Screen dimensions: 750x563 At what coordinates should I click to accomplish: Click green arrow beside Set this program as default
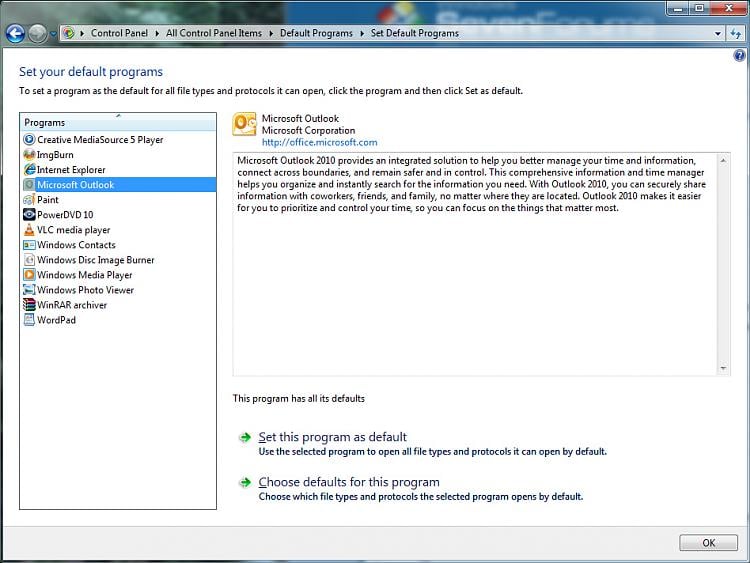point(245,437)
